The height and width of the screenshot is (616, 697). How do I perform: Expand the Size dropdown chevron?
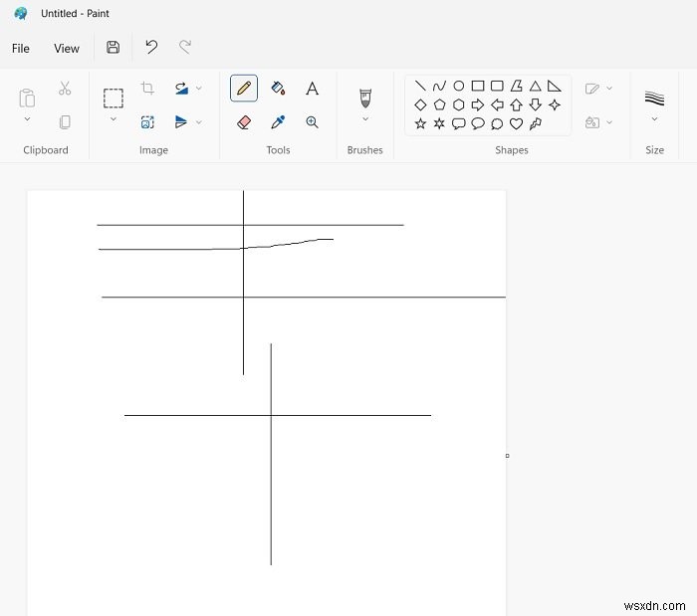click(x=654, y=119)
